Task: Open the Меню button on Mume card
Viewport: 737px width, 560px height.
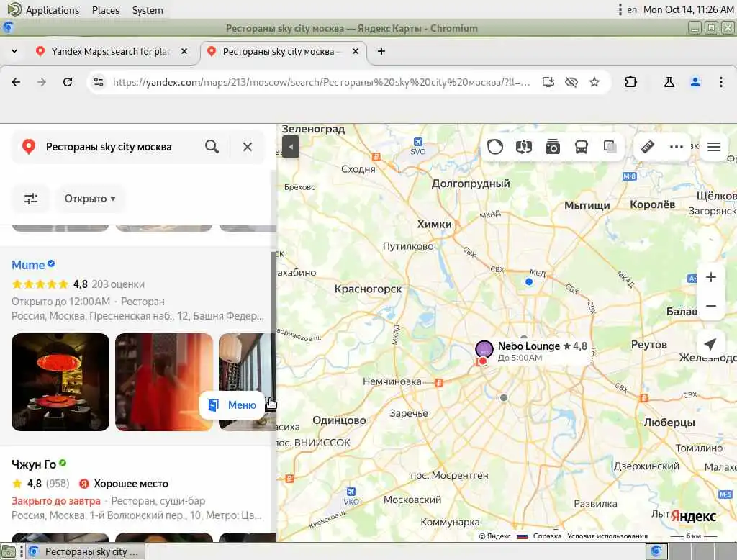Action: (x=232, y=405)
